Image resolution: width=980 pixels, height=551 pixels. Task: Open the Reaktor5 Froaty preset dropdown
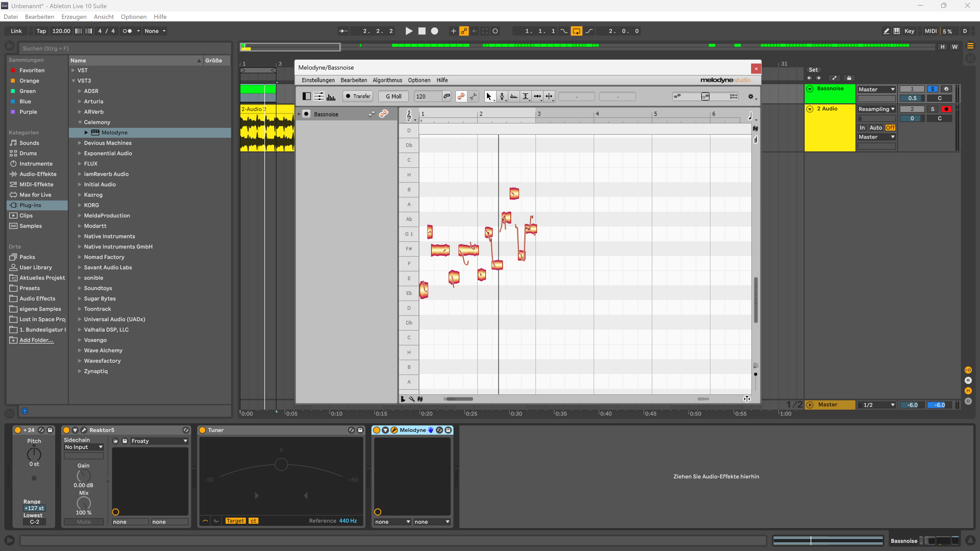(159, 441)
